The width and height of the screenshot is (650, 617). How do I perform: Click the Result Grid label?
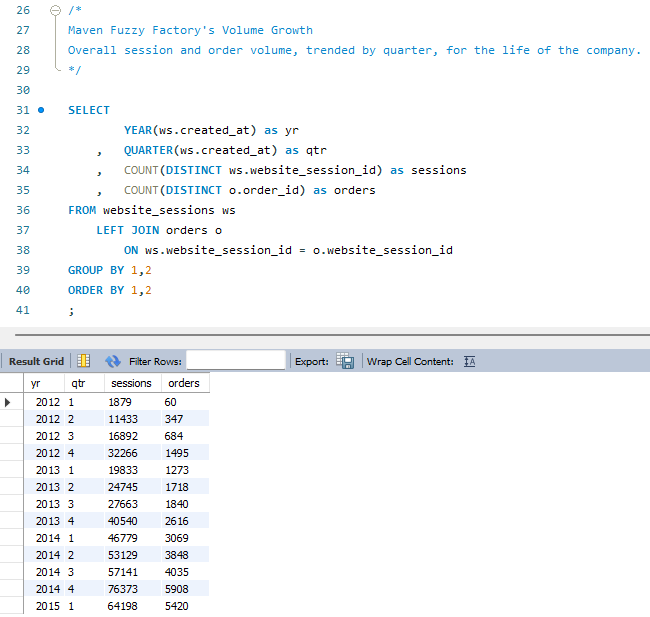[x=36, y=361]
